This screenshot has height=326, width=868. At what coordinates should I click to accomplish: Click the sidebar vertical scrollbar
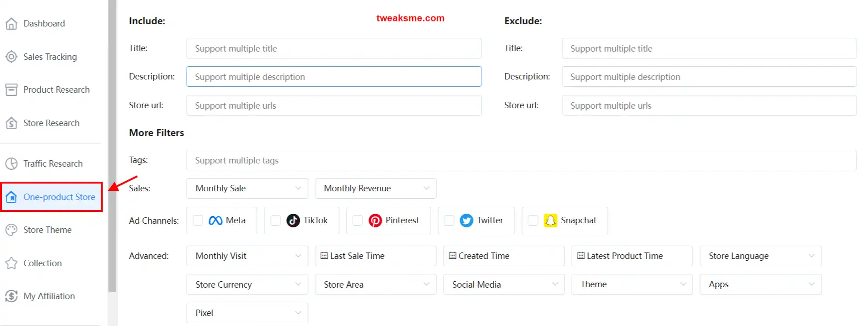point(112,146)
